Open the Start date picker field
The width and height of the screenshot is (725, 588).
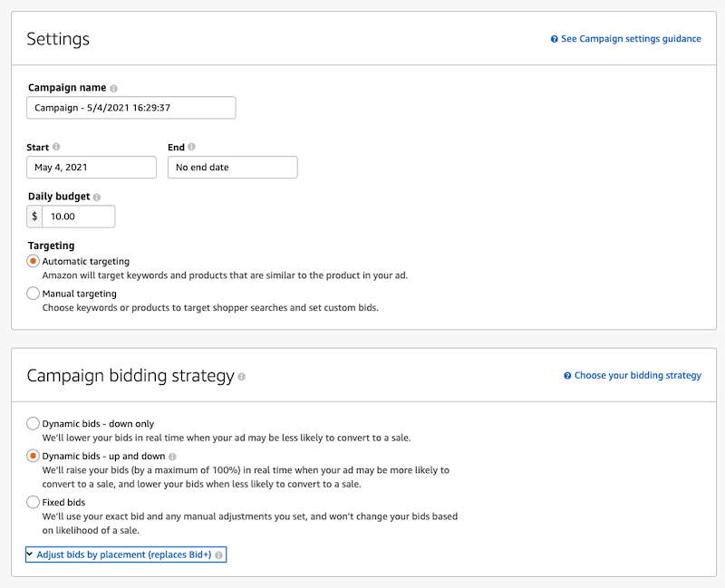(92, 167)
